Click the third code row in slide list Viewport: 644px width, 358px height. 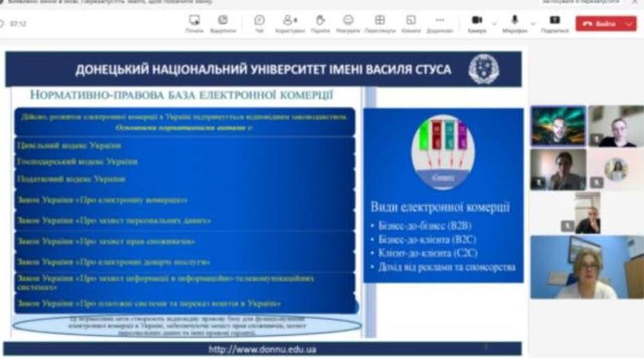(185, 180)
